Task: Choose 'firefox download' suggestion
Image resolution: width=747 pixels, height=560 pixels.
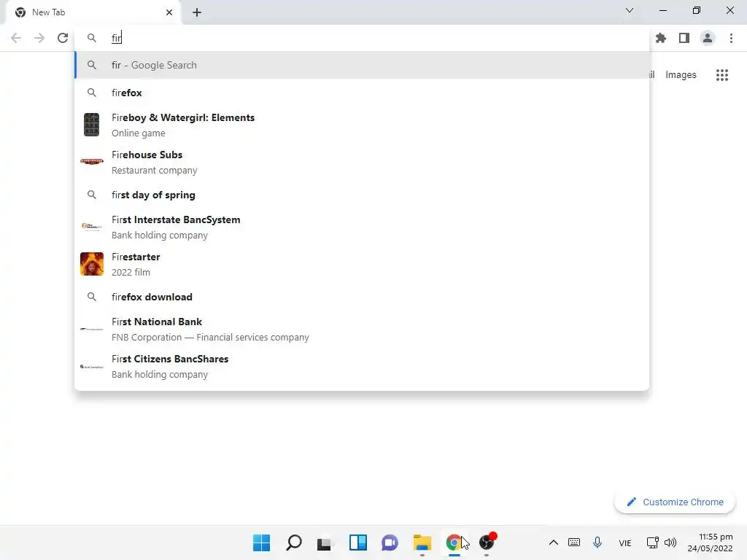Action: click(x=362, y=297)
